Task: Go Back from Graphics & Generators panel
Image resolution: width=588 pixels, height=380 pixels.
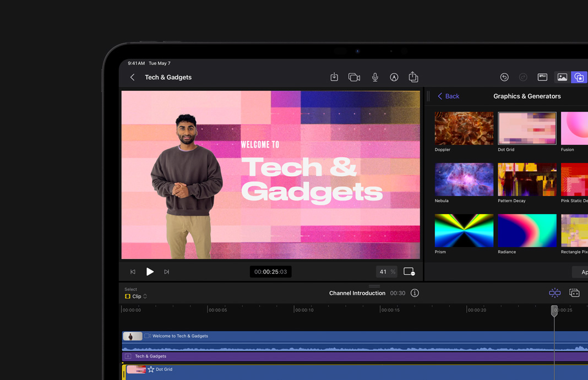Action: [x=449, y=96]
